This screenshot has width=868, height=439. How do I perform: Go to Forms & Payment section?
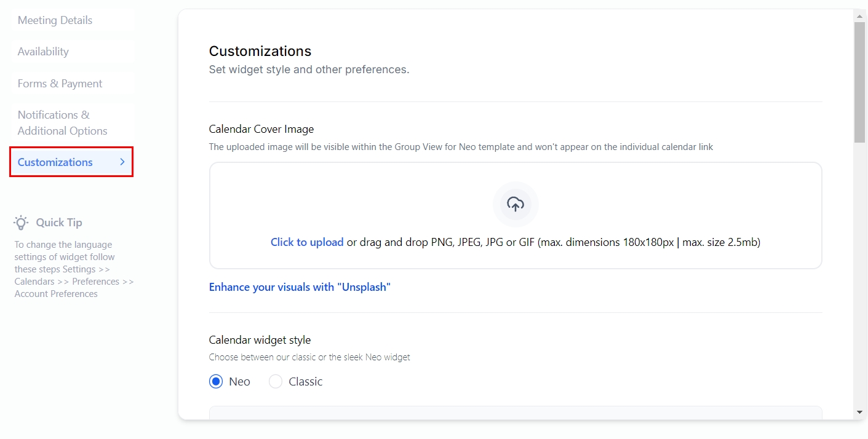coord(60,84)
